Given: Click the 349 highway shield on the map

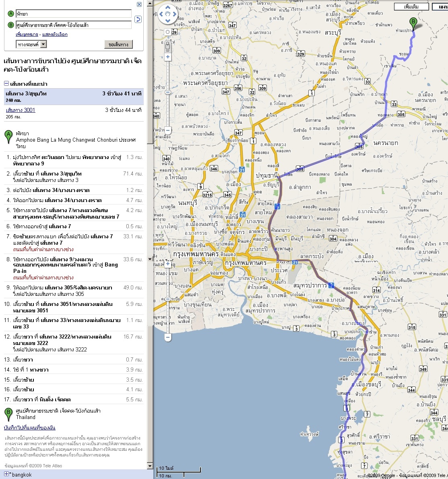Looking at the screenshot, I should 423,369.
